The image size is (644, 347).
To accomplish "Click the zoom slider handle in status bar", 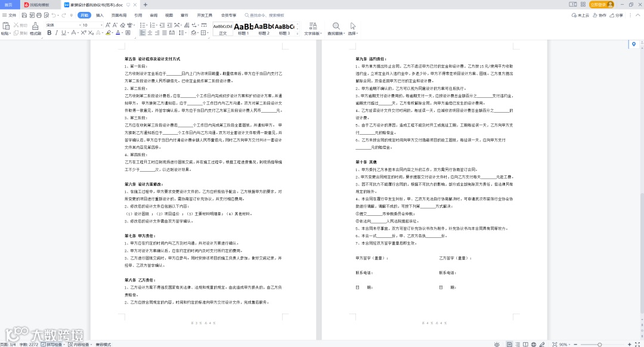I will point(600,344).
